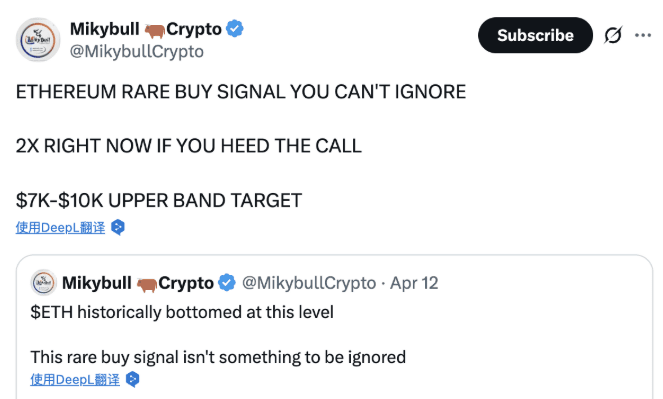Open the @MikybullCrypto handle under the name
Screen dimensions: 663x399
click(x=137, y=52)
